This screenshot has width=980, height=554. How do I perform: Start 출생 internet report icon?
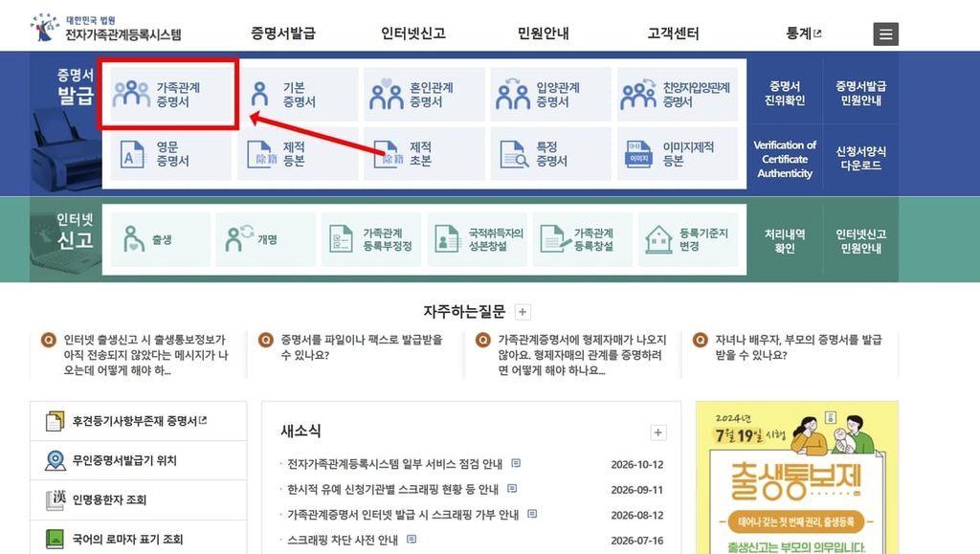132,239
